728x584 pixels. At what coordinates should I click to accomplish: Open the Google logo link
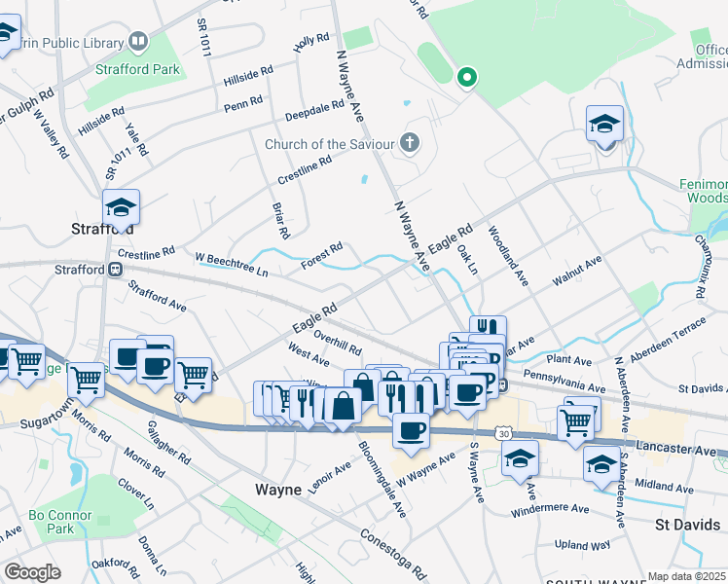click(32, 572)
